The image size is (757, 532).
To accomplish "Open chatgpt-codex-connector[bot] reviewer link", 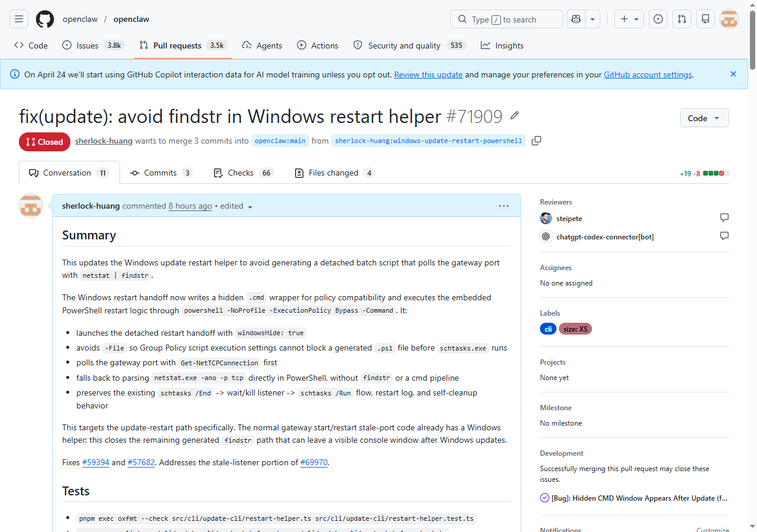I will 605,237.
